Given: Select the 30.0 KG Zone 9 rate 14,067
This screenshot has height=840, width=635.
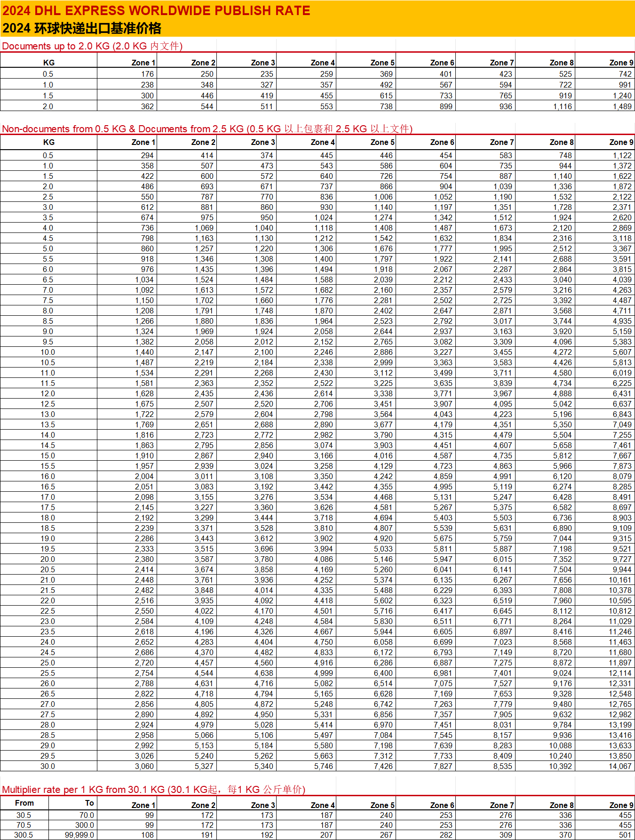Looking at the screenshot, I should pyautogui.click(x=620, y=766).
